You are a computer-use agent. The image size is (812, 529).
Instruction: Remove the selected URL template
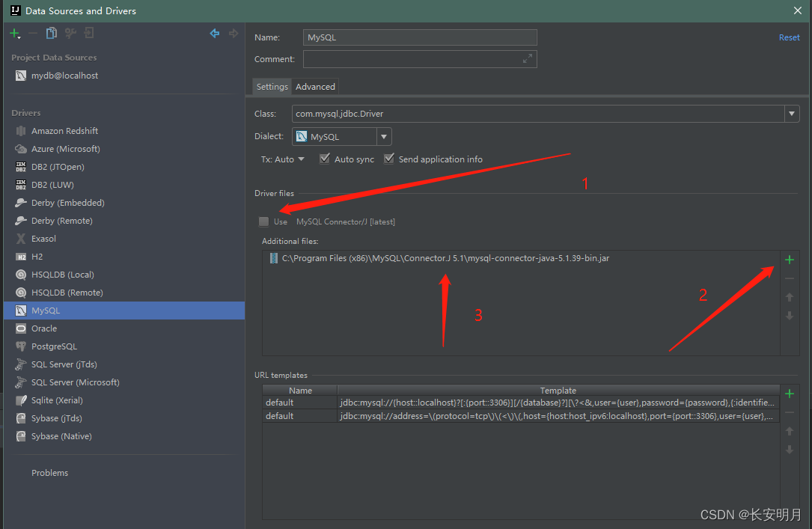tap(790, 412)
